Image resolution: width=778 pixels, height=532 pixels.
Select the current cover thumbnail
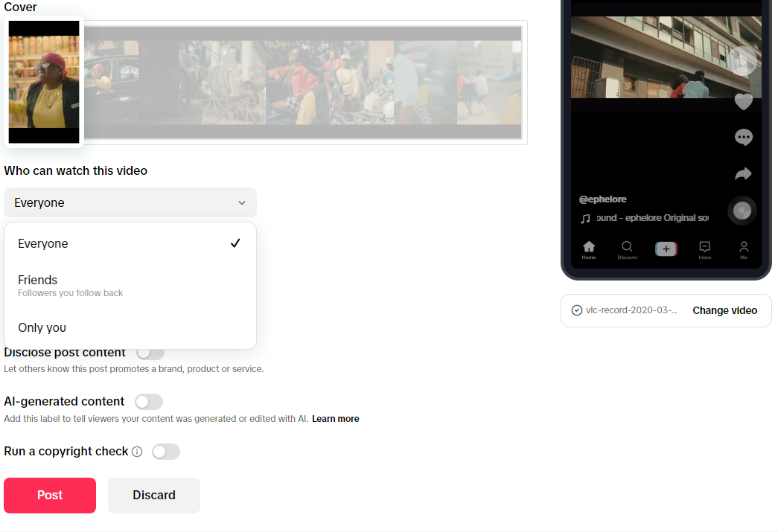pyautogui.click(x=44, y=82)
